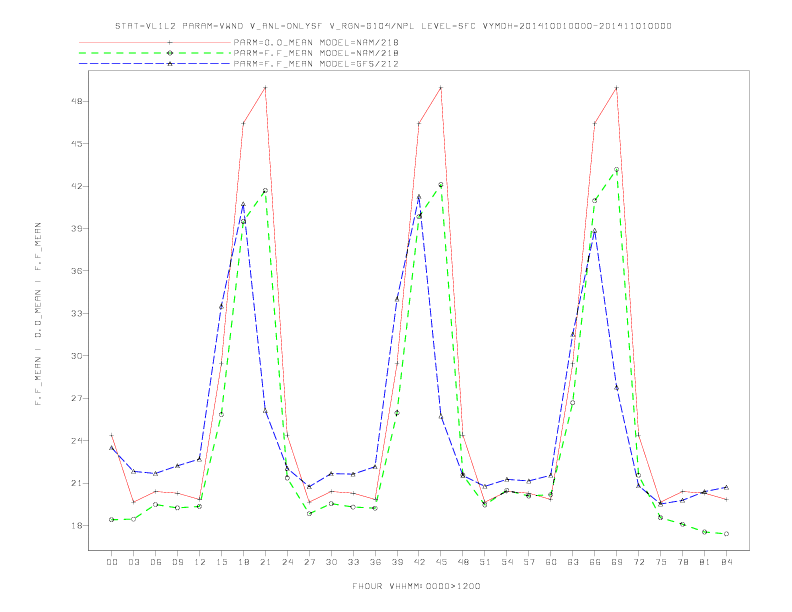Click y-axis tick value 45
792x612 pixels.
pyautogui.click(x=78, y=143)
